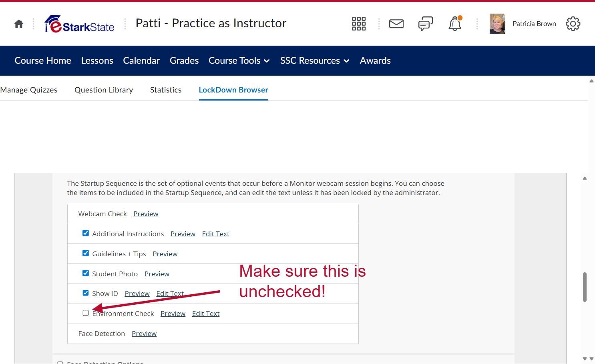Click the inner frame vertical scrollbar thumb

585,287
